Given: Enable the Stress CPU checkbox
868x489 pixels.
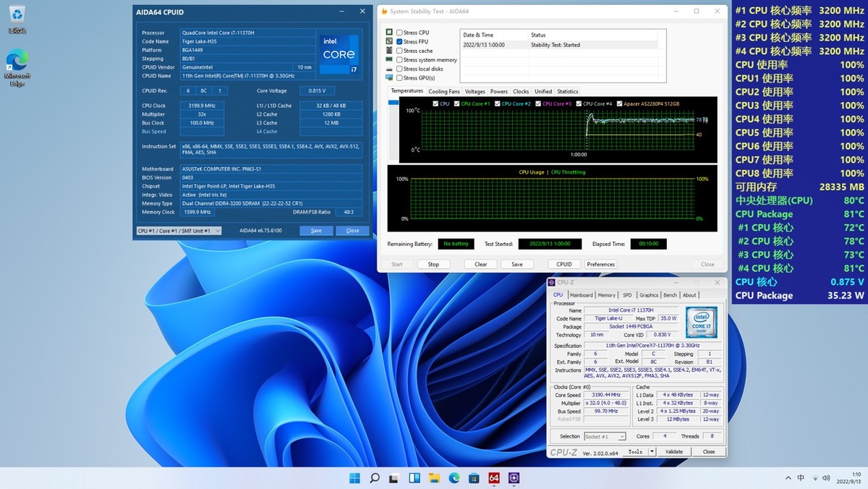Looking at the screenshot, I should coord(399,33).
